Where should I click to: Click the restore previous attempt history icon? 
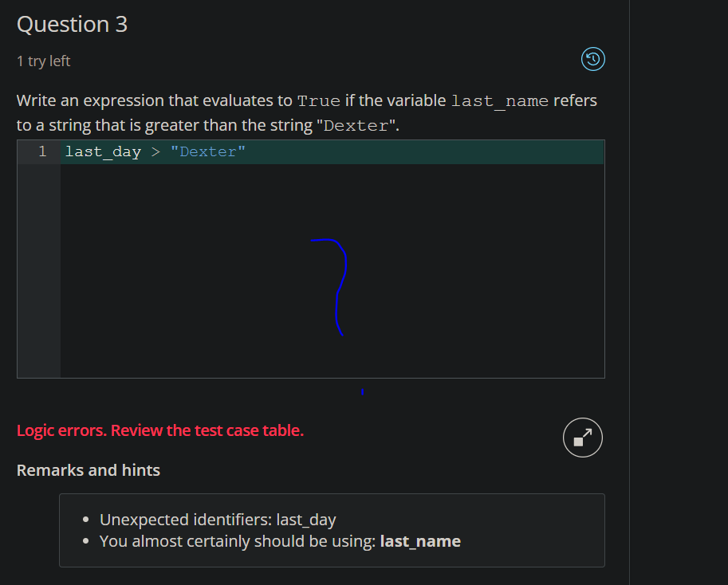click(x=592, y=59)
